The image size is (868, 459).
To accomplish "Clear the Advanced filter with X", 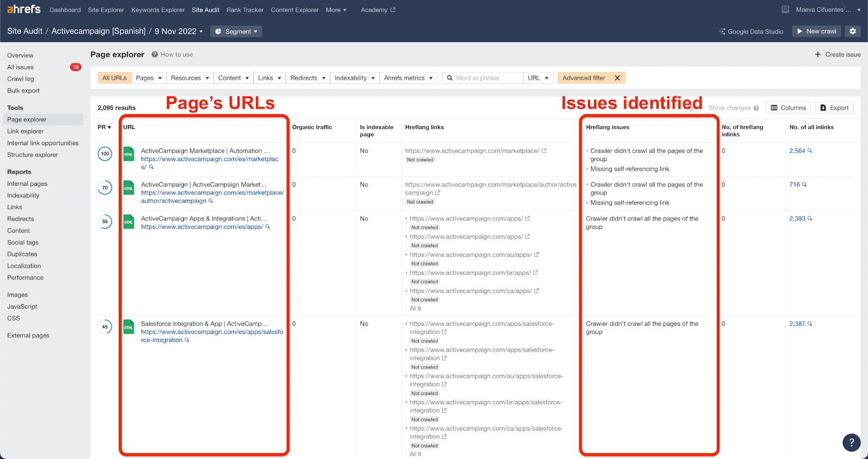I will [x=617, y=78].
